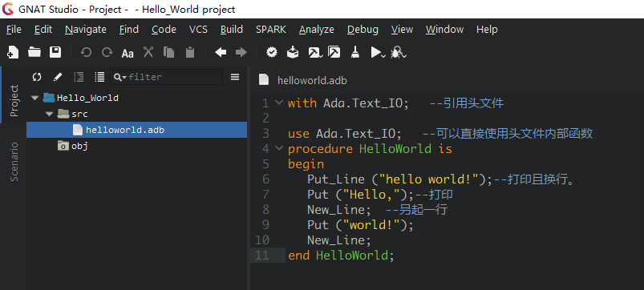
Task: Edit project properties pencil icon
Action: [x=58, y=77]
